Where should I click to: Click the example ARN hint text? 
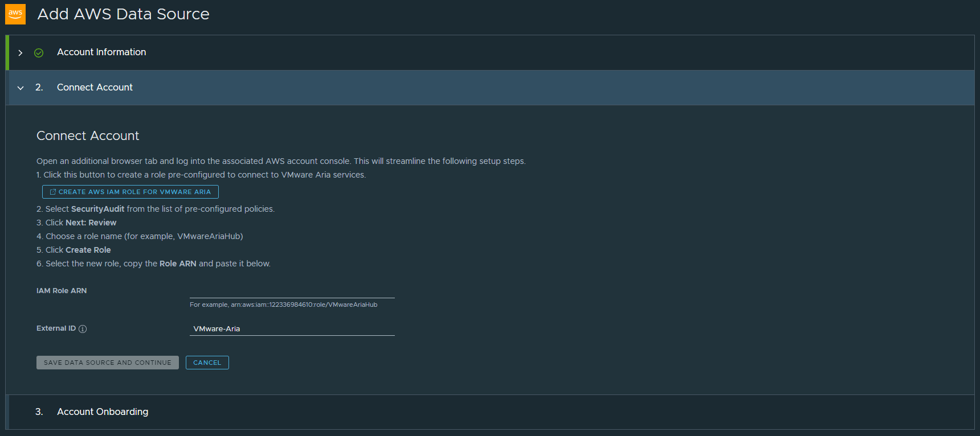point(284,305)
